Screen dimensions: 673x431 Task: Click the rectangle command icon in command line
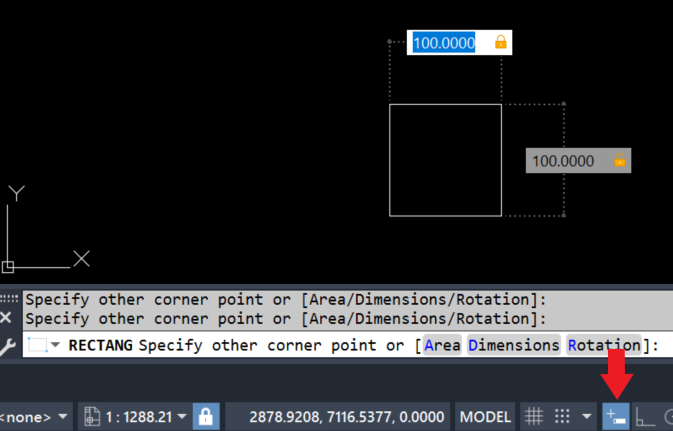pos(38,345)
